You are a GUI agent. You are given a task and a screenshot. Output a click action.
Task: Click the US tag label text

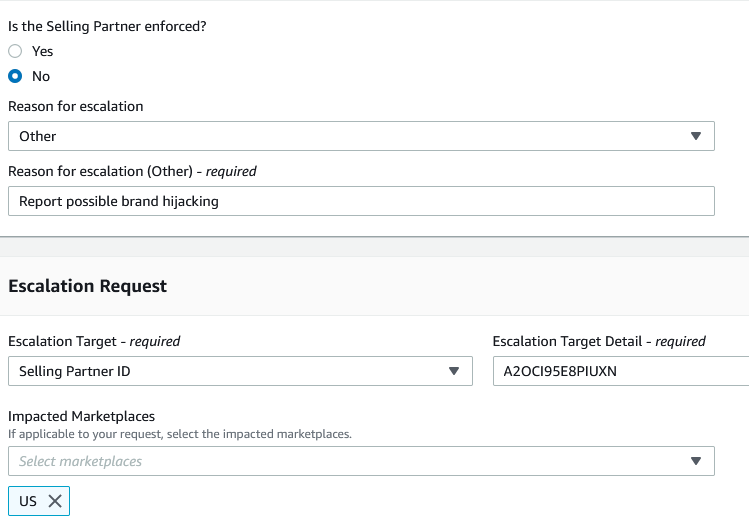pyautogui.click(x=28, y=501)
